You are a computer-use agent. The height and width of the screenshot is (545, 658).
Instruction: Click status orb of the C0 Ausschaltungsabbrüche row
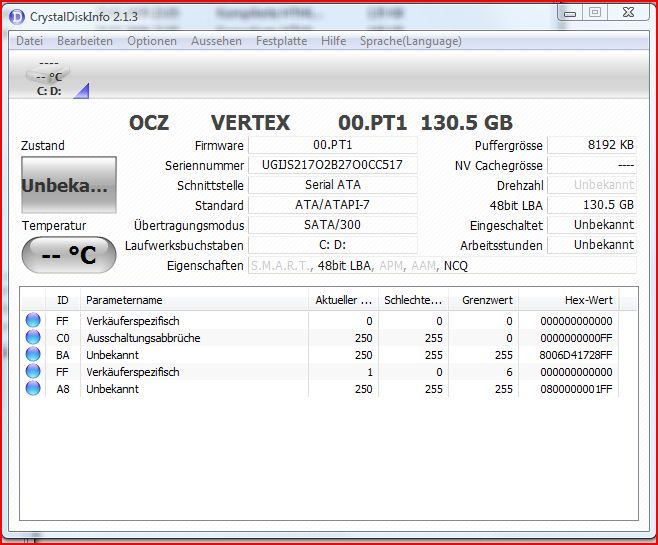(x=33, y=337)
